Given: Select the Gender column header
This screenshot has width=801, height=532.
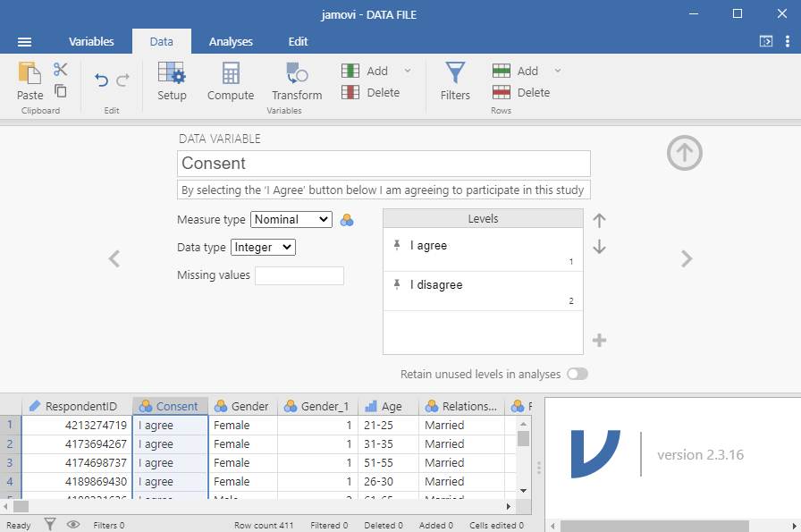Looking at the screenshot, I should coord(242,406).
